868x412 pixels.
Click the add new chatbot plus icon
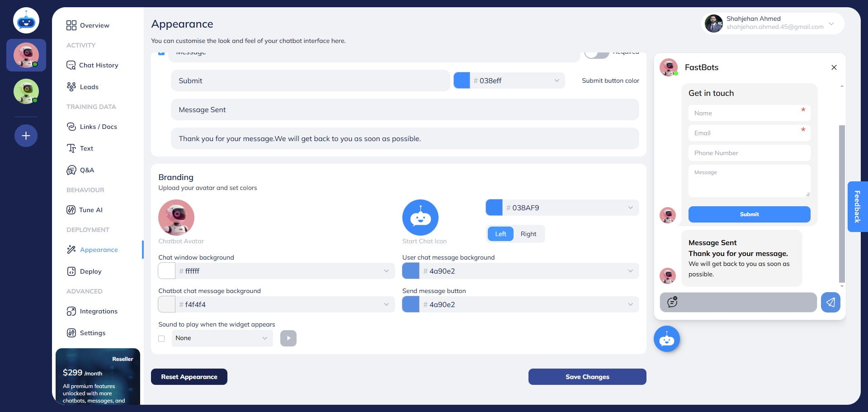(x=26, y=136)
